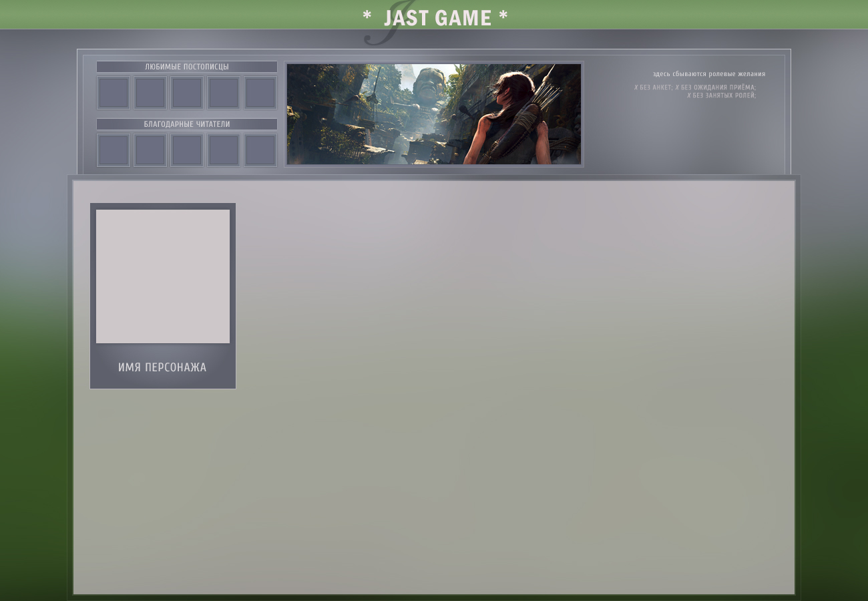Open fourth slot under 'Любимые постописцы'

(224, 93)
